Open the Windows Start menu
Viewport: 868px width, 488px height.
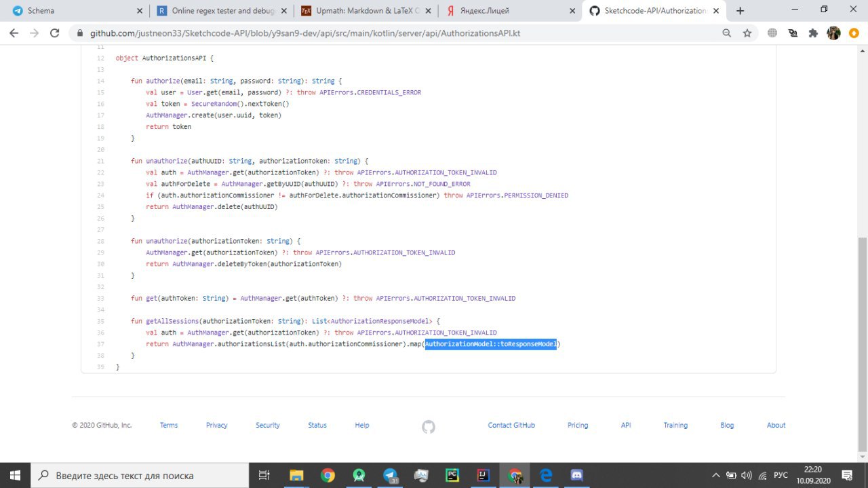[15, 475]
